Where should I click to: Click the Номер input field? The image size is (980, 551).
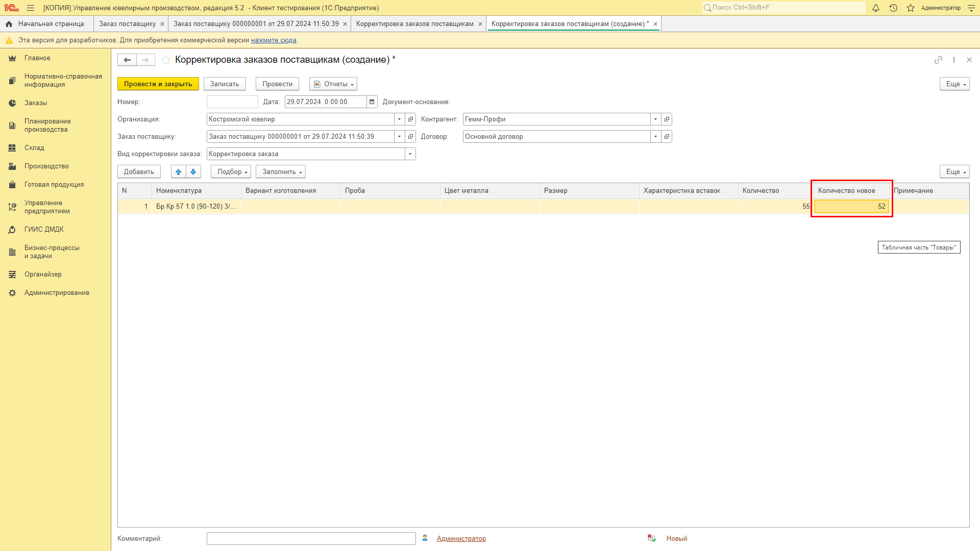point(232,102)
